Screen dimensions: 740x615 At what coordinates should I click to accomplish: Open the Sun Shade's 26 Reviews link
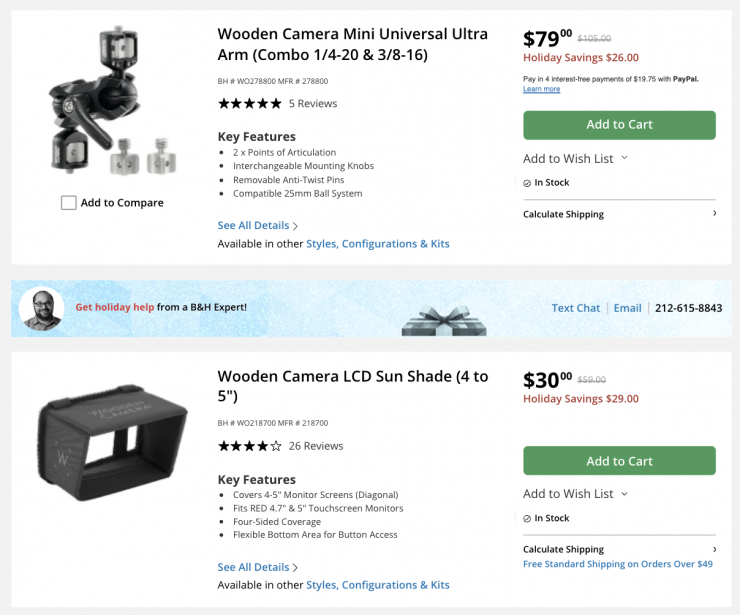(316, 446)
